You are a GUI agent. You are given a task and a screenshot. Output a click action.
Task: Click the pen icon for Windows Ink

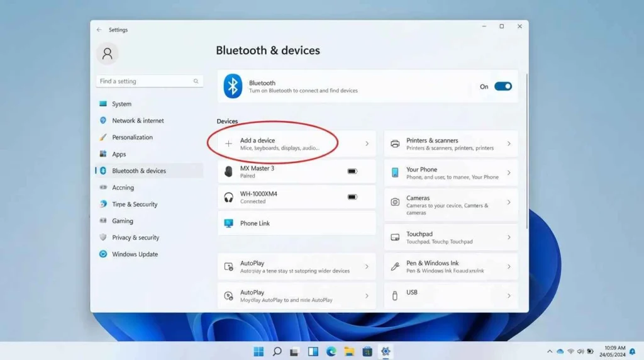pyautogui.click(x=395, y=267)
